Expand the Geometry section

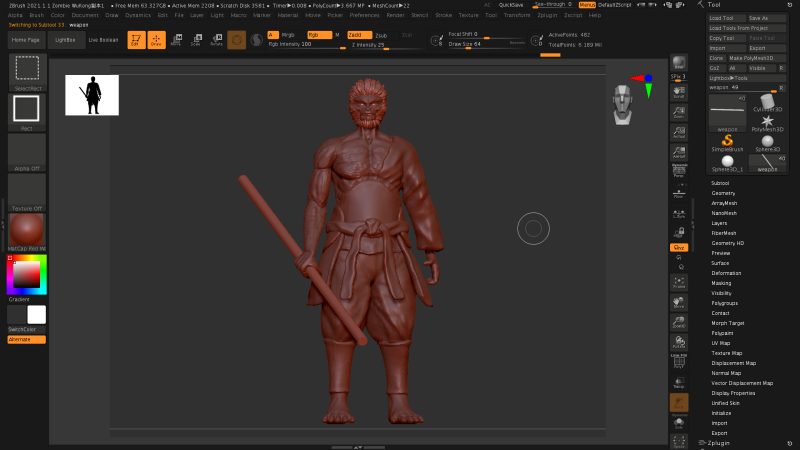(x=723, y=193)
